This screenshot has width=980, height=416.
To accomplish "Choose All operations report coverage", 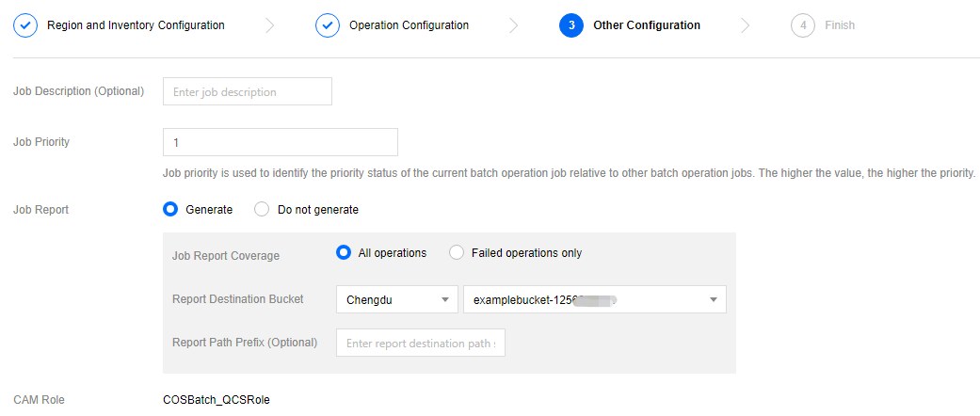I will [345, 253].
